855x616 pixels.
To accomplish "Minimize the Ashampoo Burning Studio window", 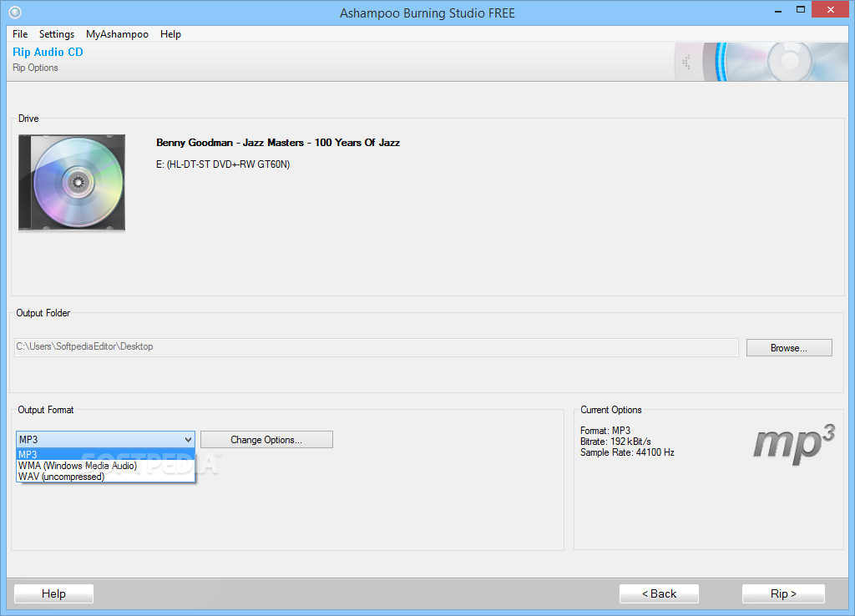I will click(778, 10).
